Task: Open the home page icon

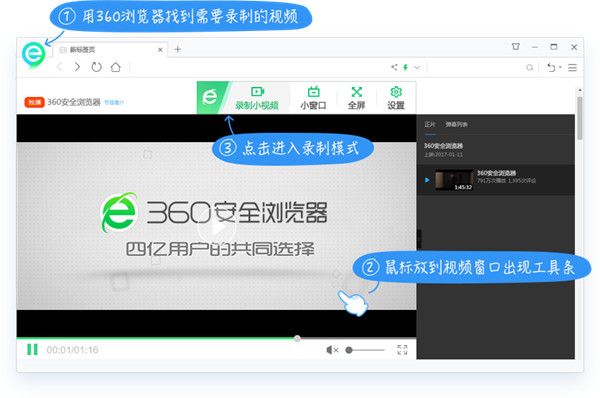Action: 116,67
